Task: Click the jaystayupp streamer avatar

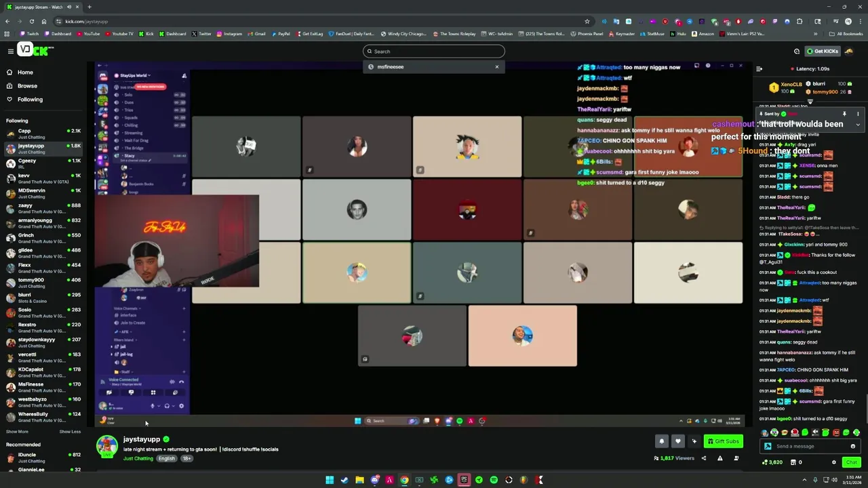Action: 106,446
